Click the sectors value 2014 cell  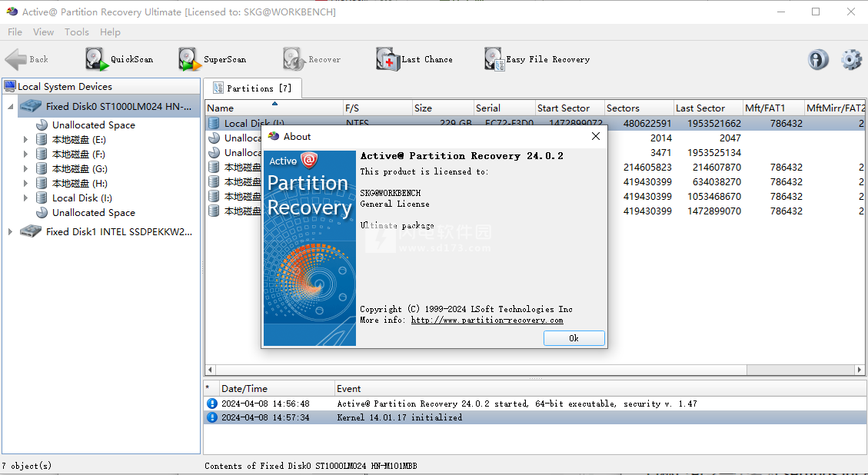tap(661, 138)
